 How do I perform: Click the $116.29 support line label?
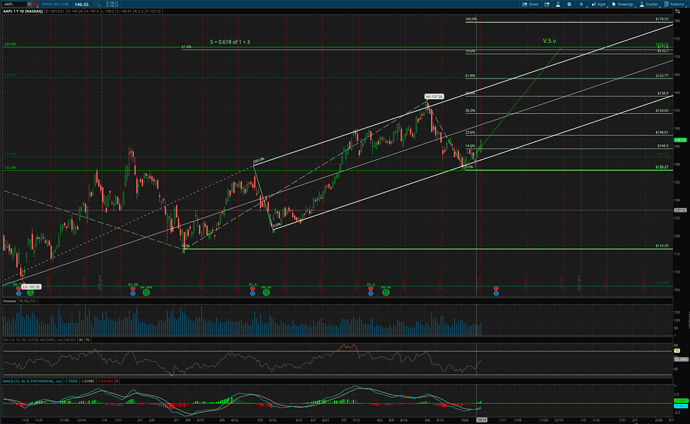click(x=661, y=245)
